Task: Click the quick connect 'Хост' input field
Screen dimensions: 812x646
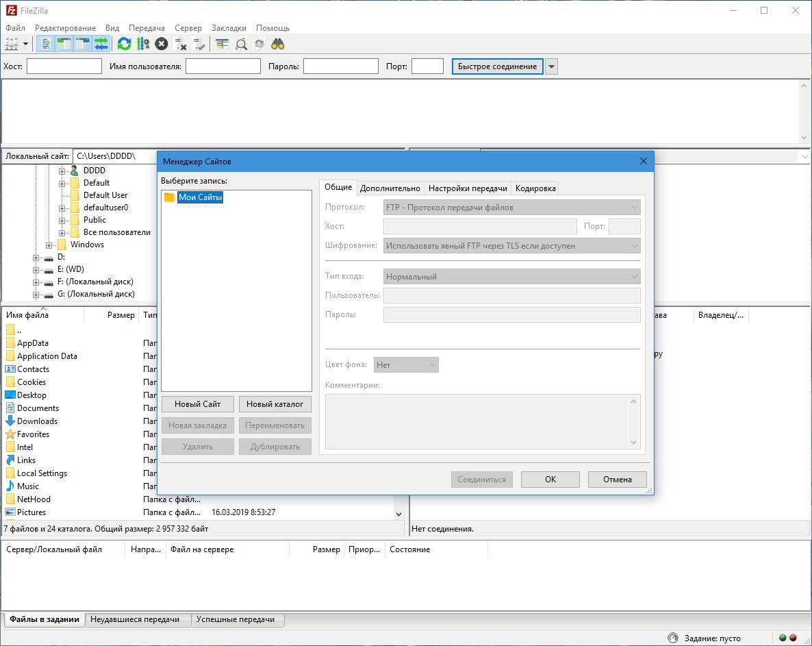Action: [x=64, y=66]
